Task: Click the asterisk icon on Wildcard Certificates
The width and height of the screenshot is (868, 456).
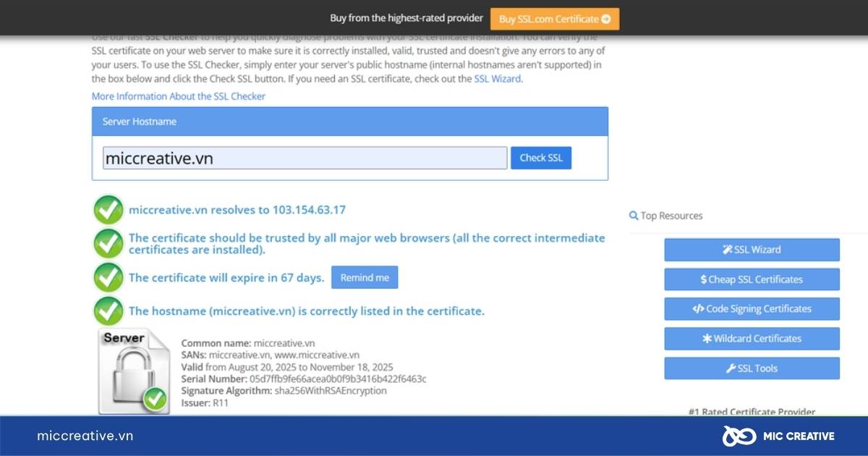Action: tap(707, 339)
